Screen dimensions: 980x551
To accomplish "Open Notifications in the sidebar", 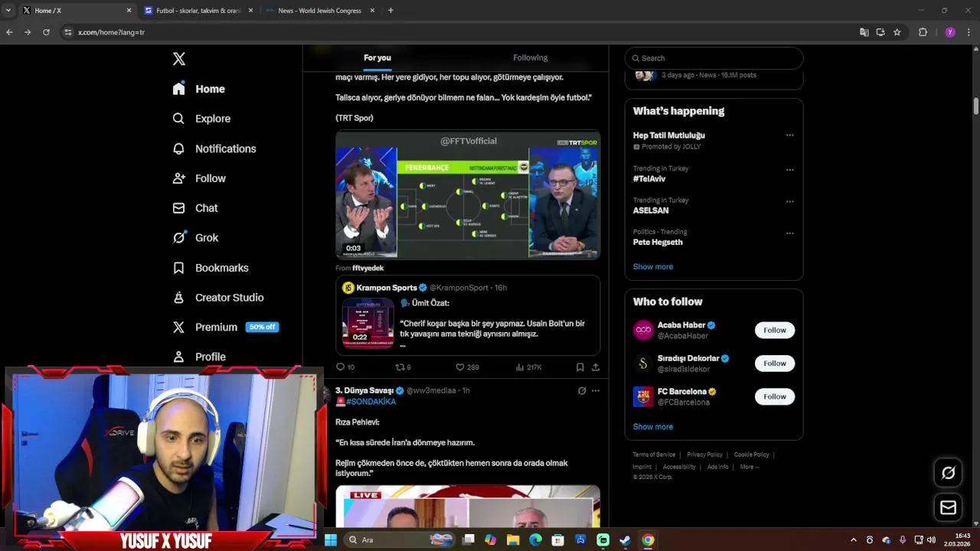I will [214, 148].
